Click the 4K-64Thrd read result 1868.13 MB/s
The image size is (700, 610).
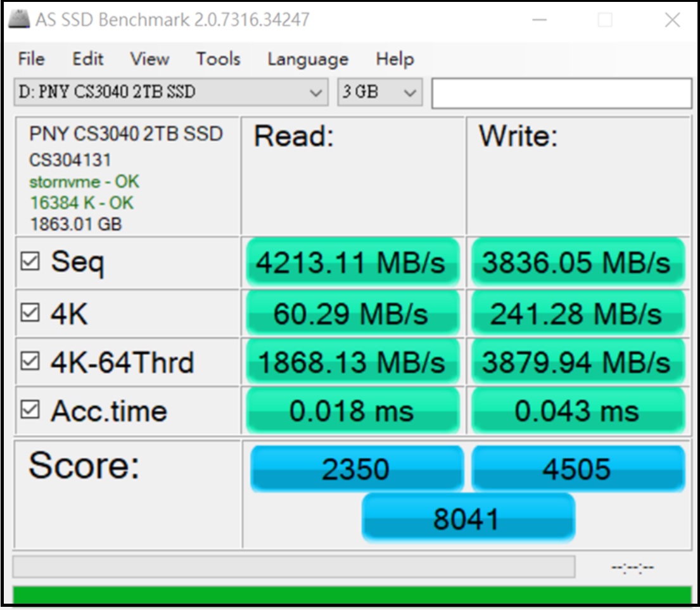[x=353, y=362]
